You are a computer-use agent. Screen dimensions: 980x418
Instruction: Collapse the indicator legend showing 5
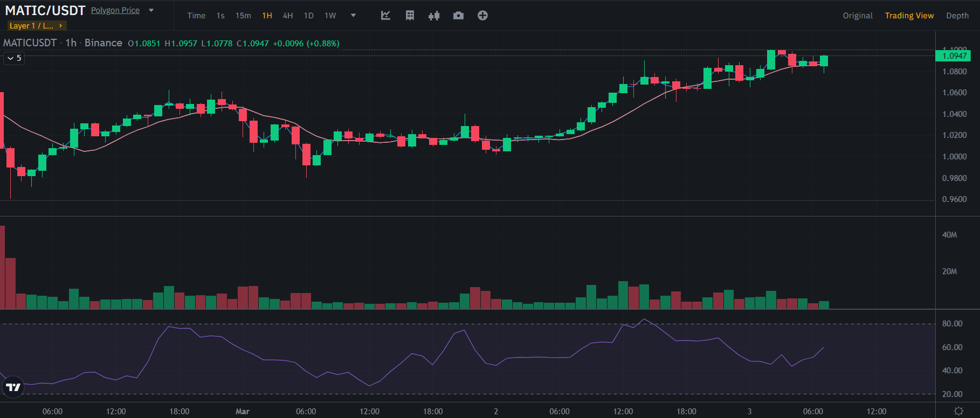coord(14,58)
